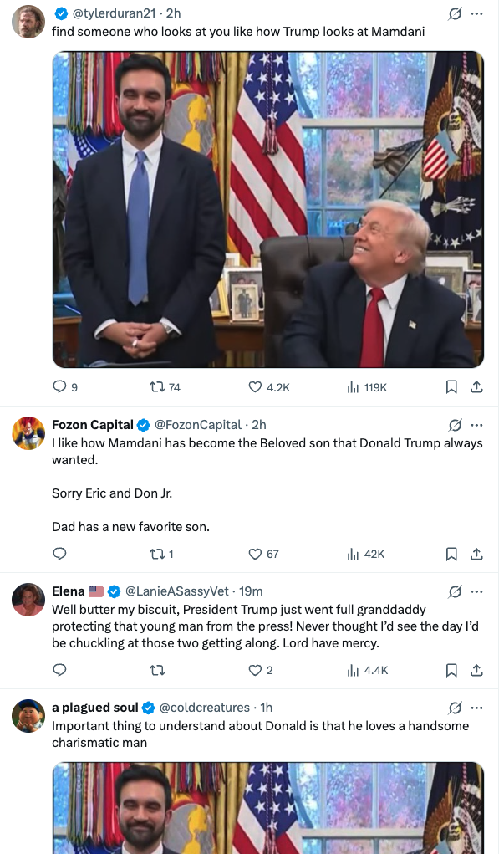Open more options on the Fozon Capital post
The image size is (504, 854).
(477, 425)
